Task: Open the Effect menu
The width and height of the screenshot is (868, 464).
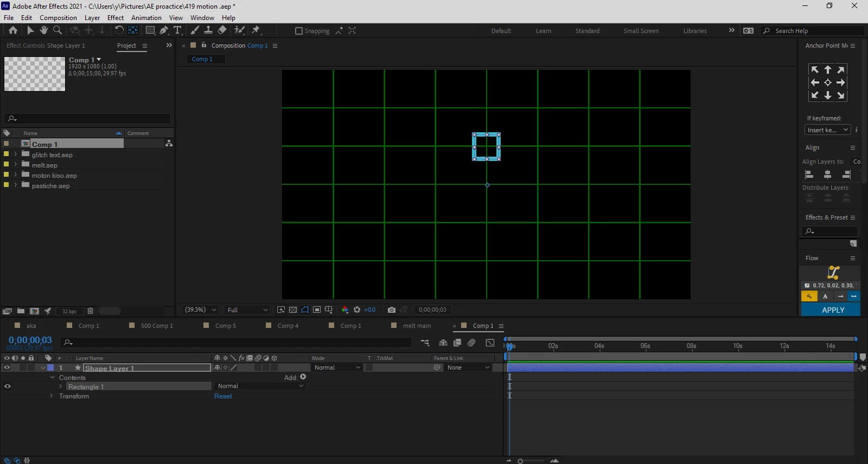Action: point(116,18)
